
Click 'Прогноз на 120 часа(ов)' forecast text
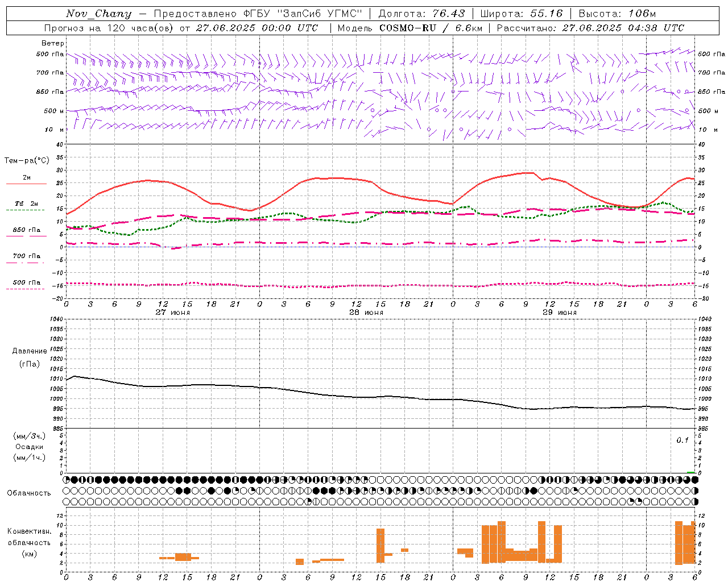pos(109,28)
